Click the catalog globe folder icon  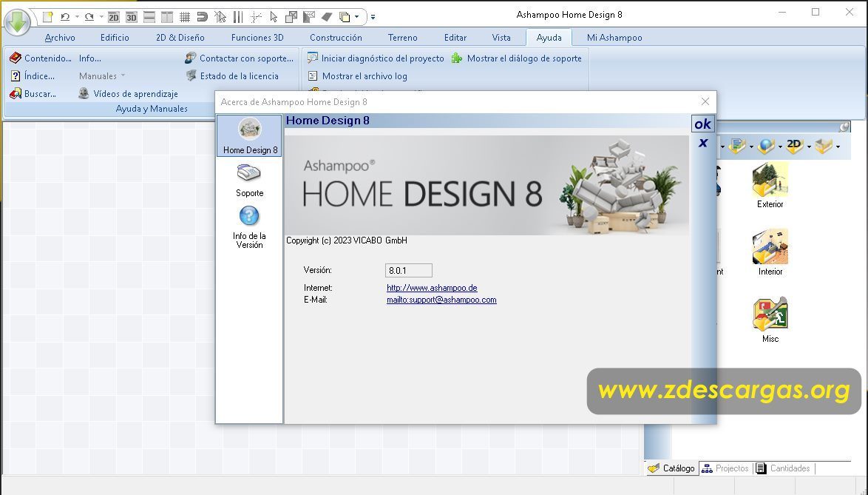coord(766,146)
